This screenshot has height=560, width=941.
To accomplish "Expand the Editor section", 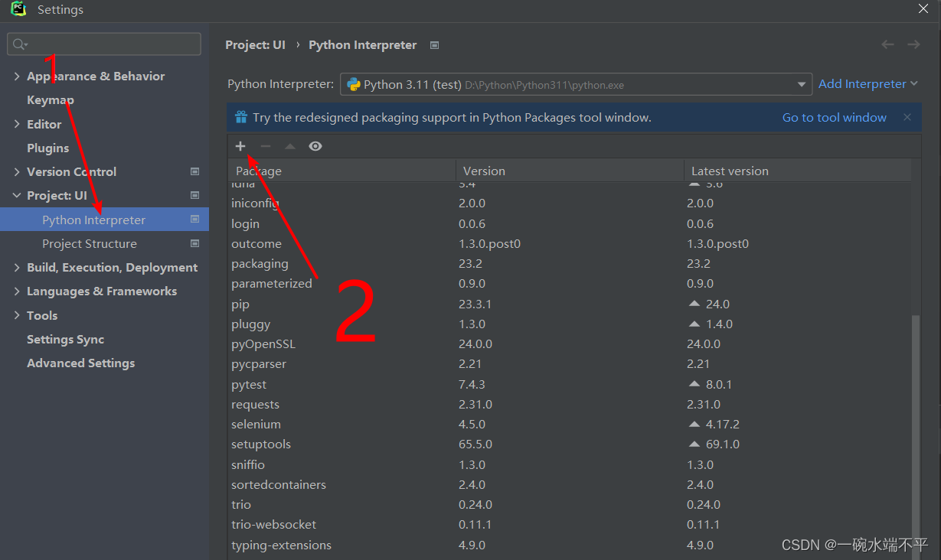I will (17, 124).
